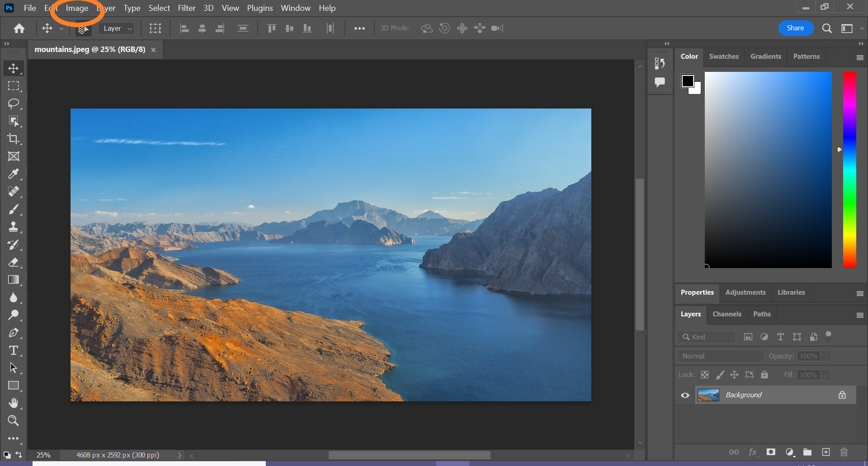
Task: Select the Clone Stamp tool
Action: pyautogui.click(x=14, y=227)
